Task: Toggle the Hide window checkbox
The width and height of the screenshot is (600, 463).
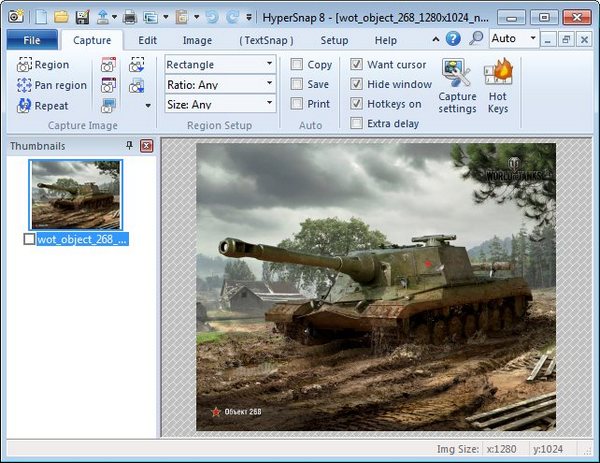Action: pos(357,85)
